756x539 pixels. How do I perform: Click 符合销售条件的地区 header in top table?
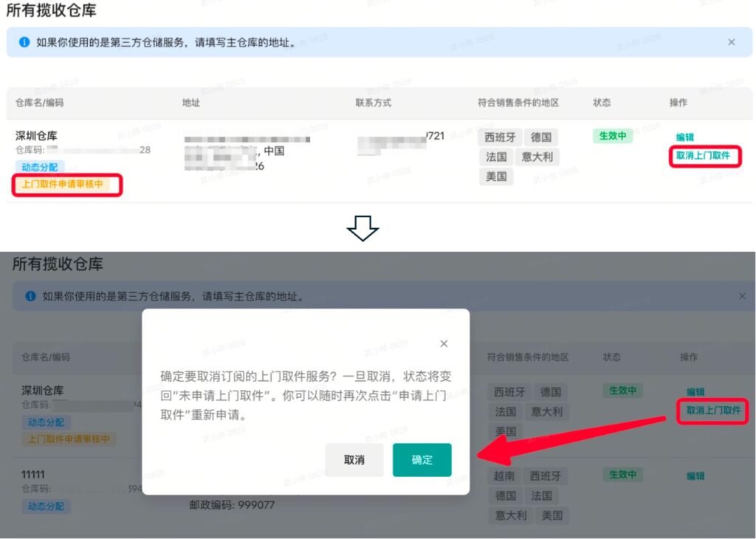[518, 103]
